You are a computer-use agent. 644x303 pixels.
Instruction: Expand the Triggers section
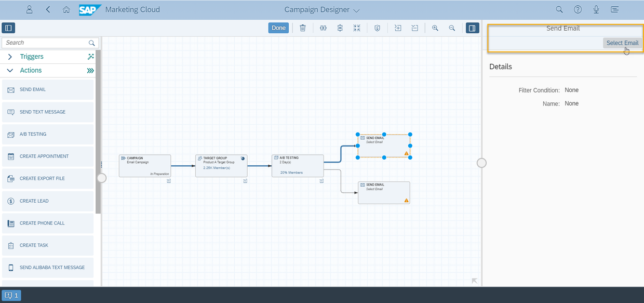tap(10, 57)
